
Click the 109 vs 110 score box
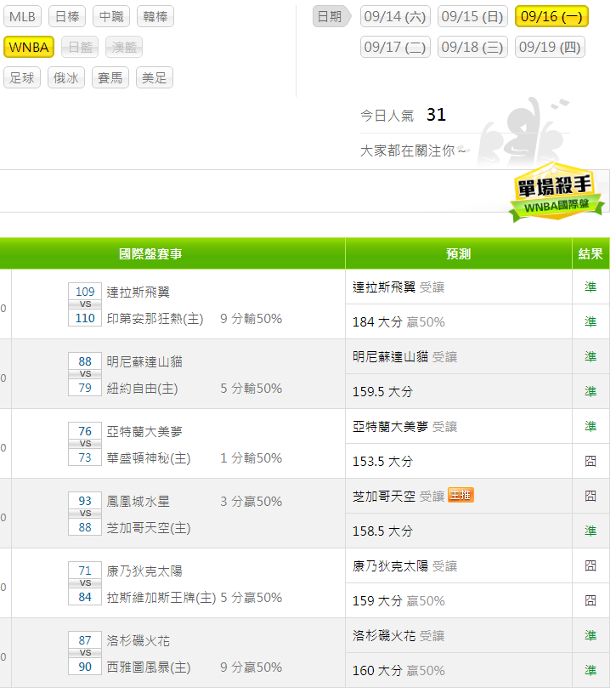(85, 304)
